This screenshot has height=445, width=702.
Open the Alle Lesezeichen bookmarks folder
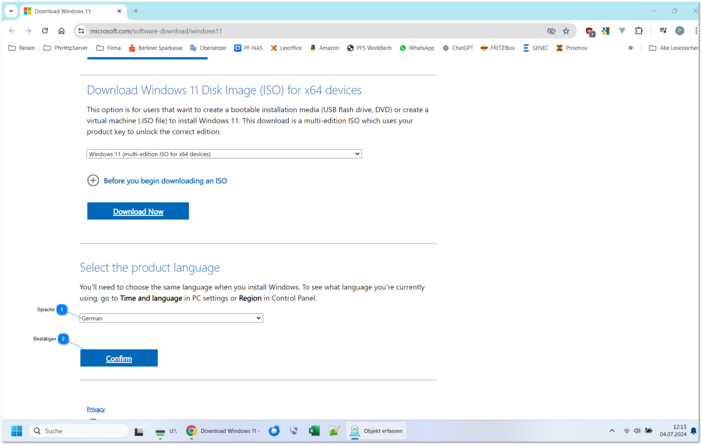673,48
